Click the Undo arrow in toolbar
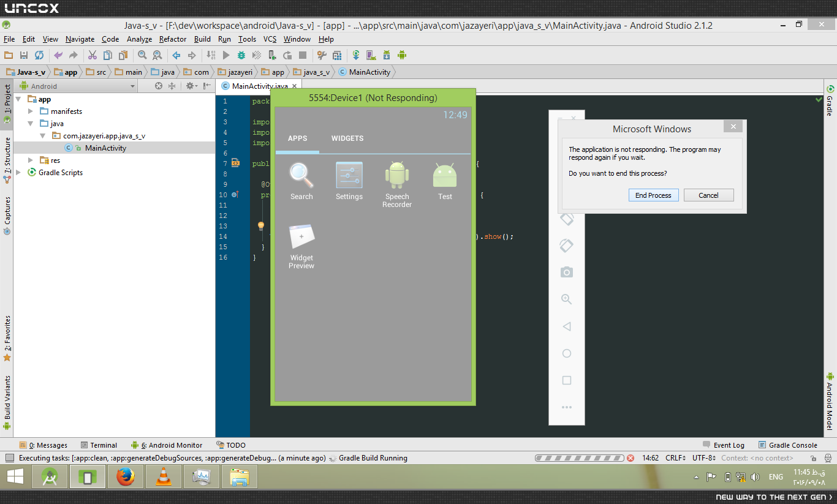The image size is (837, 504). click(58, 55)
